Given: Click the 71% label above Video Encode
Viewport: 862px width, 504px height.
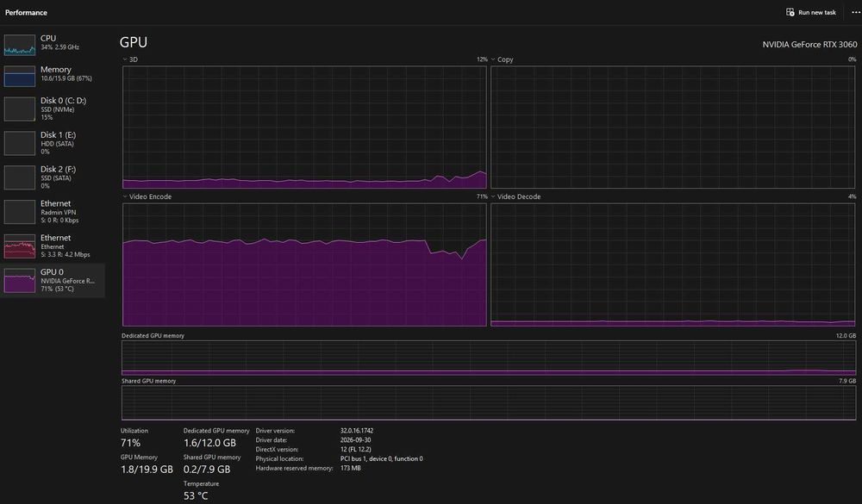Looking at the screenshot, I should pos(482,196).
